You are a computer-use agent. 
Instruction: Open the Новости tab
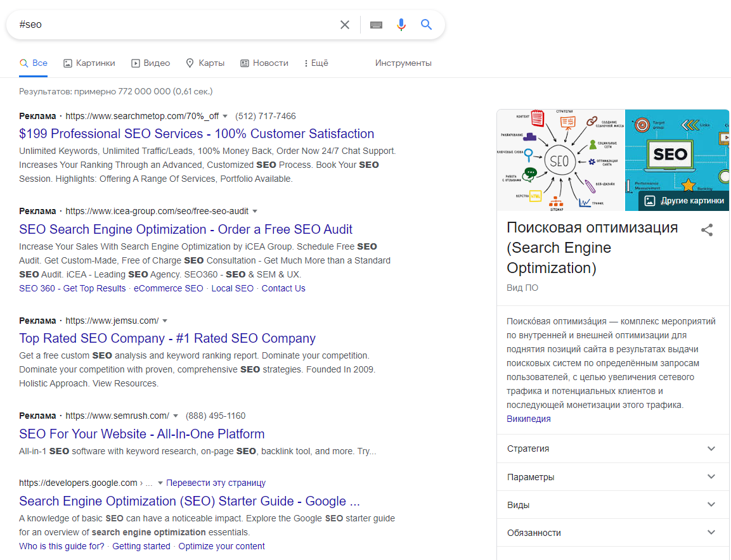tap(264, 63)
